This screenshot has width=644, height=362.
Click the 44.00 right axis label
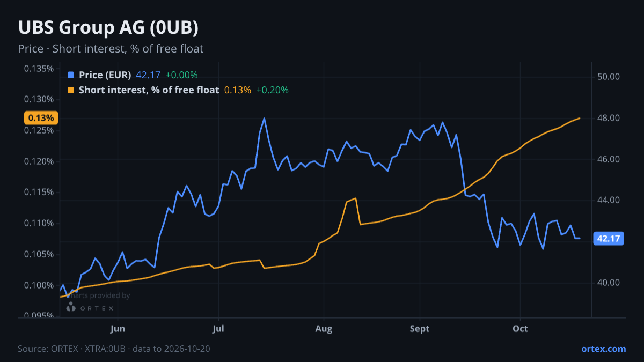pos(609,200)
